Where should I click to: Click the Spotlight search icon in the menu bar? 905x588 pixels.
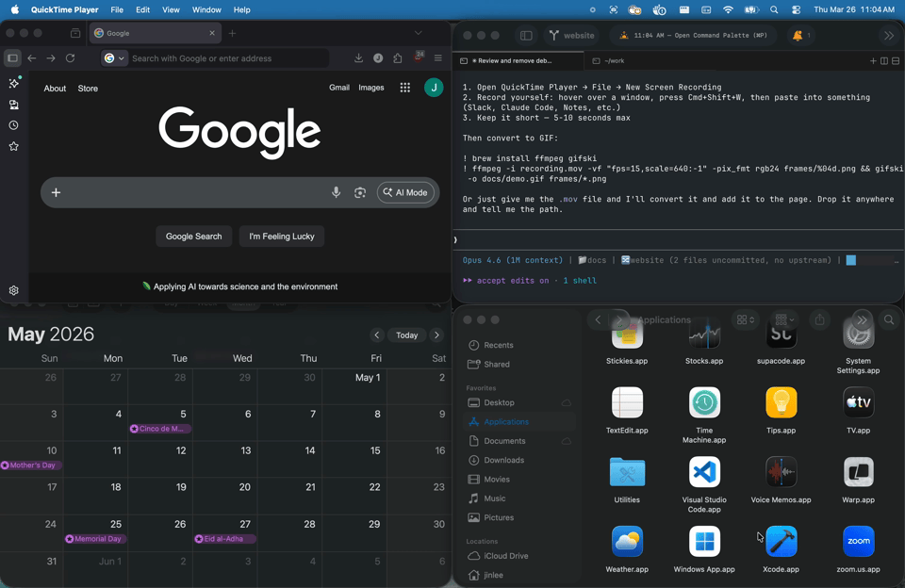point(774,9)
